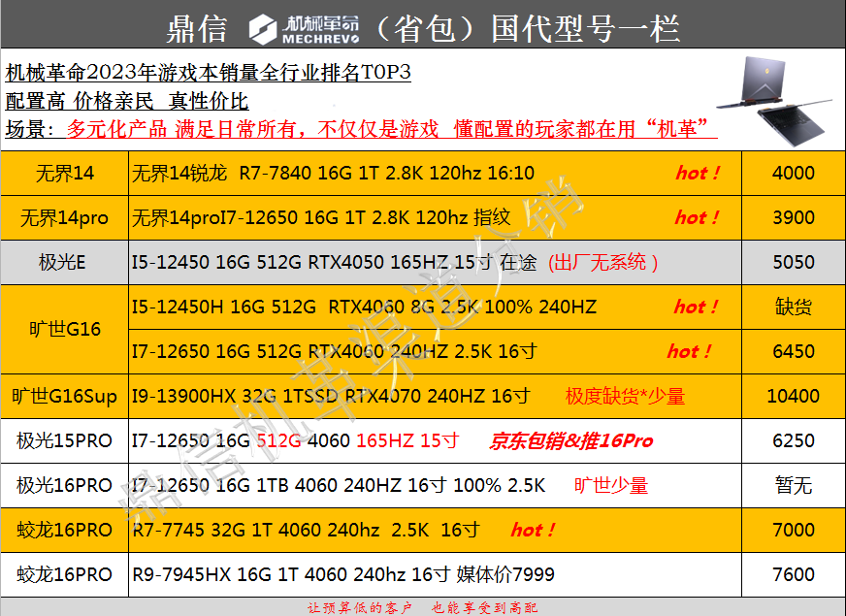
Task: Click the price 5050 cell
Action: [x=794, y=263]
